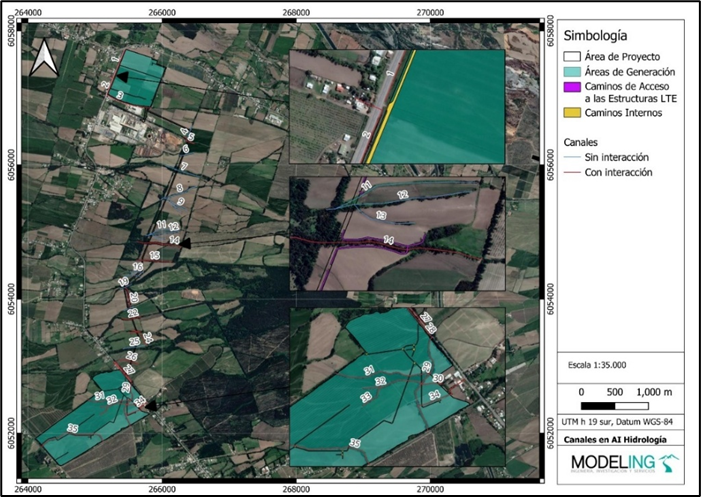Viewport: 701px width, 497px height.
Task: Click the red Con interacción line symbol
Action: pyautogui.click(x=573, y=172)
